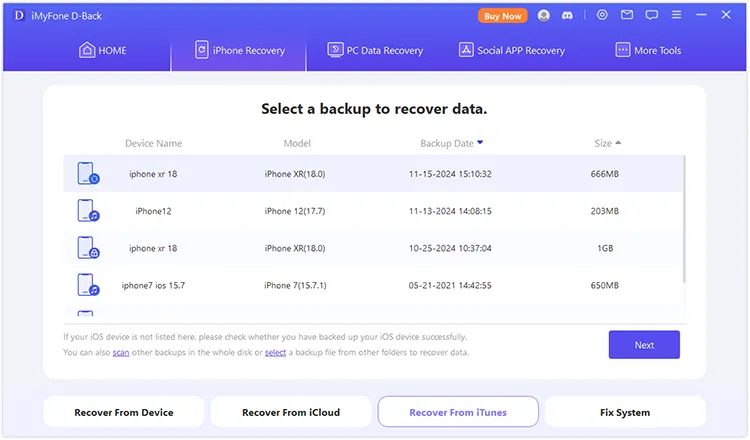Open the PC Data Recovery tab
Screen dimensions: 750x440
pos(375,50)
